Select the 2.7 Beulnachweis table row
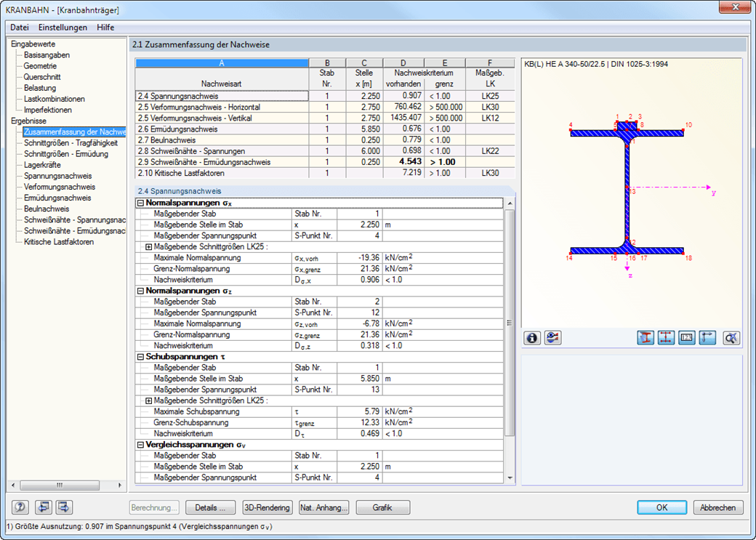The height and width of the screenshot is (540, 756). point(222,140)
